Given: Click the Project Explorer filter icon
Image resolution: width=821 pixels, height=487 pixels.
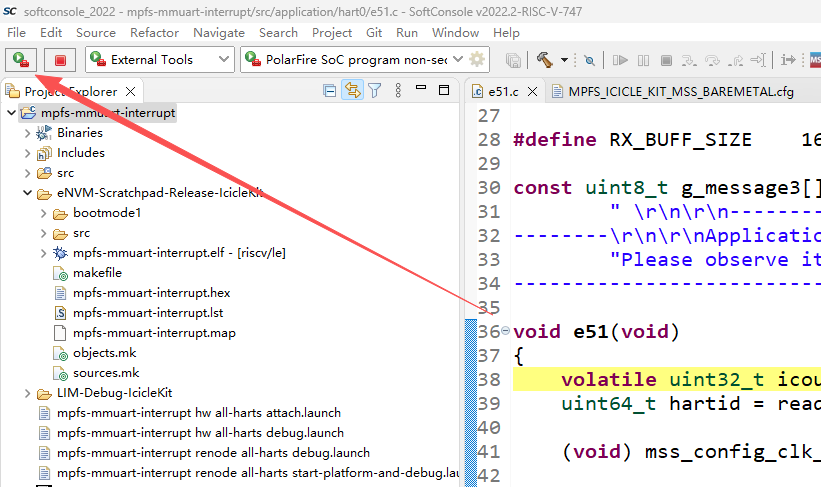Looking at the screenshot, I should 374,91.
